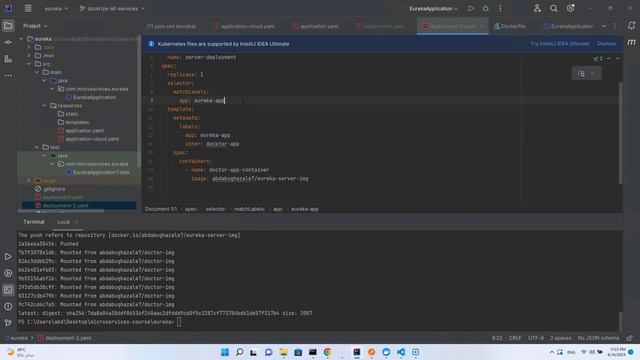Viewport: 640px width, 360px height.
Task: Open the Services run tool icon
Action: (x=8, y=273)
